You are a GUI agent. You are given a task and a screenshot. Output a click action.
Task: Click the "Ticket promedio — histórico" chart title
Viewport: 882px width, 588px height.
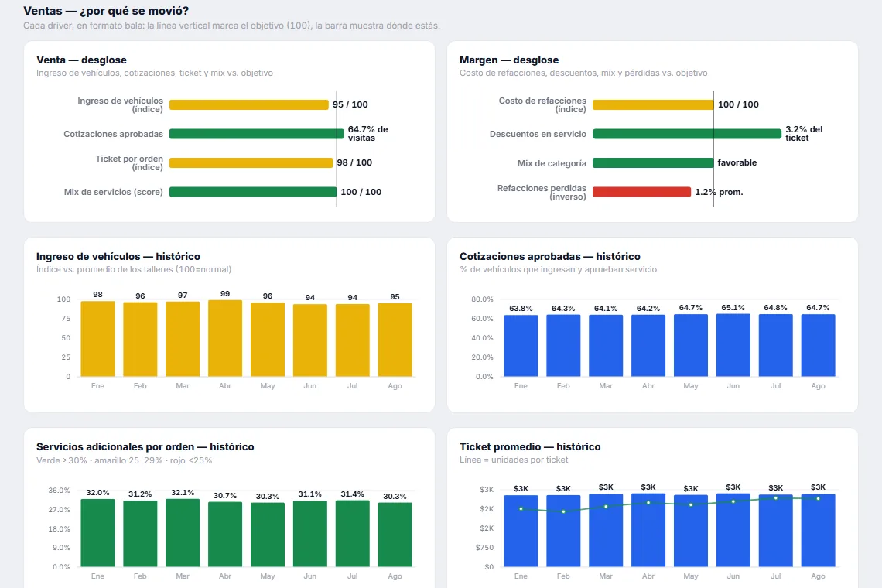point(530,446)
